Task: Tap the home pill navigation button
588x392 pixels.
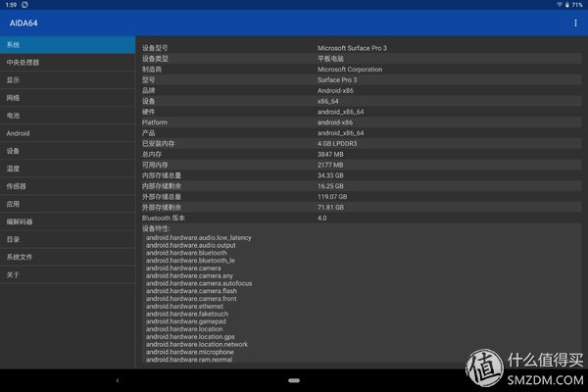Action: [294, 380]
